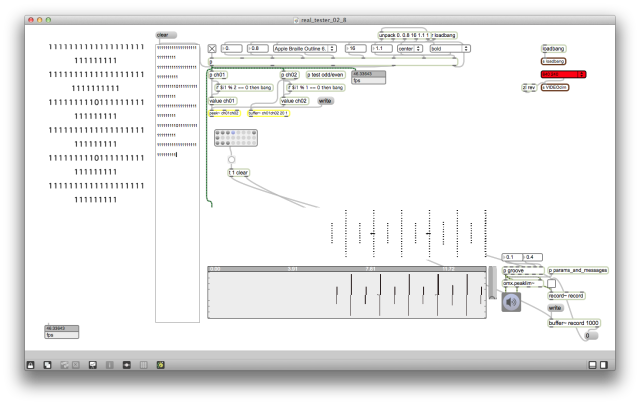Select the yellow buffer~ ch01ch02 object
640x405 pixels.
point(269,113)
